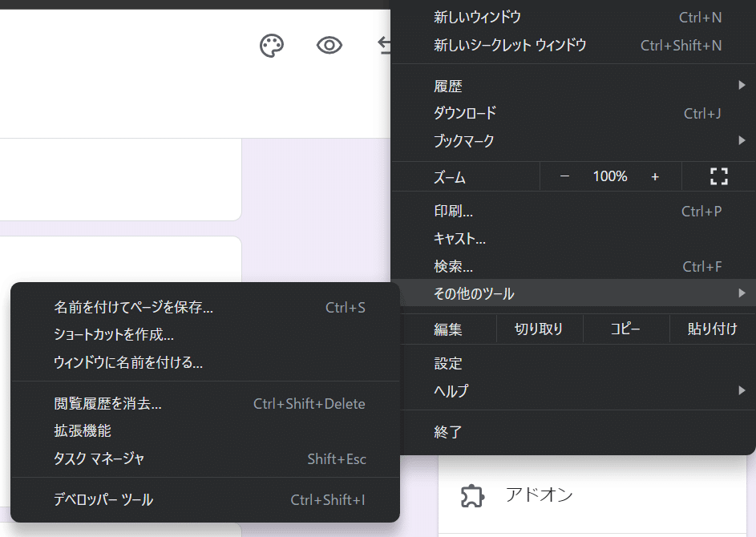Open the theme palette icon
The height and width of the screenshot is (537, 756).
pyautogui.click(x=272, y=46)
